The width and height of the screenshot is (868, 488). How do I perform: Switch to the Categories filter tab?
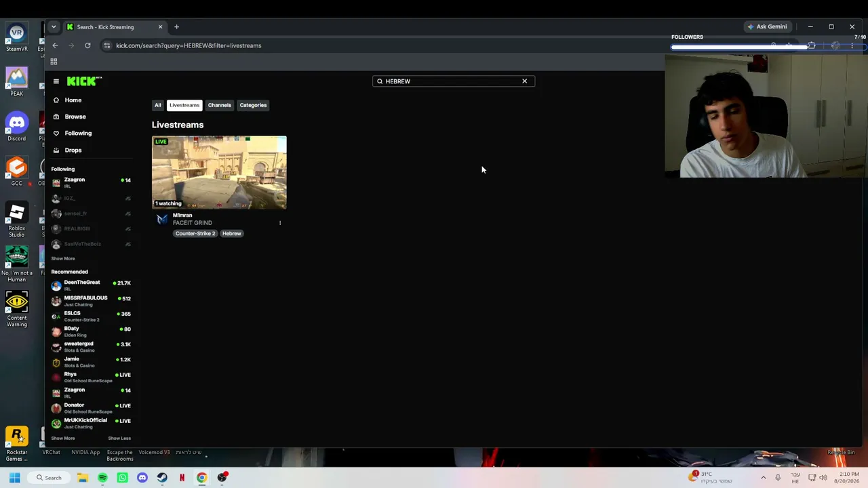pyautogui.click(x=253, y=105)
